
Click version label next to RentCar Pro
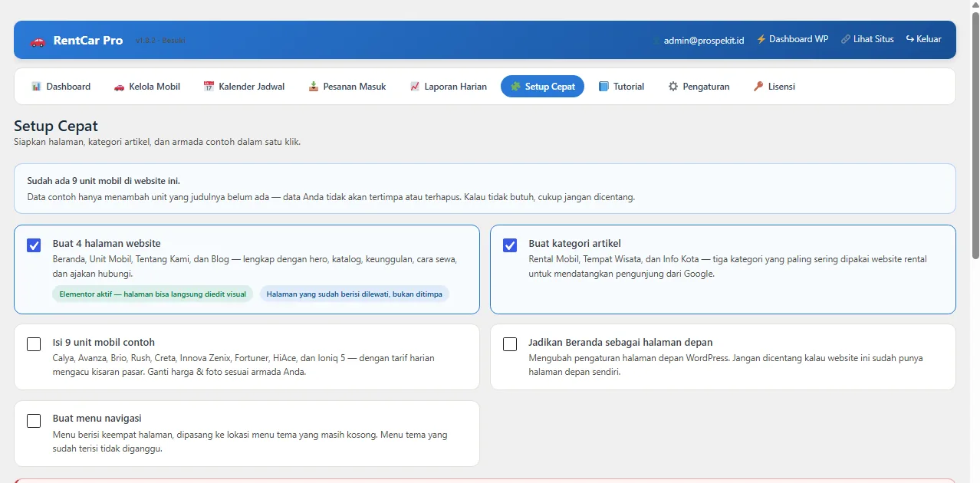pos(160,41)
